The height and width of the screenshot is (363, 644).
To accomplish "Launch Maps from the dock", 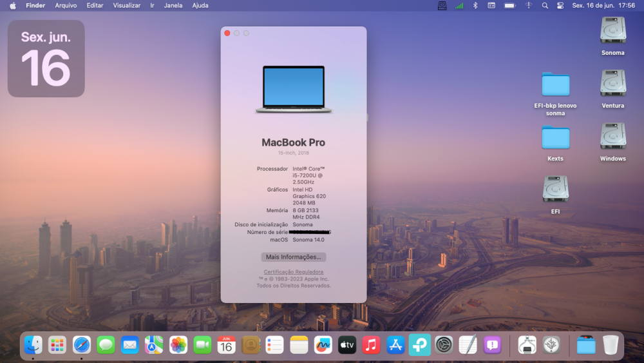I will 154,345.
